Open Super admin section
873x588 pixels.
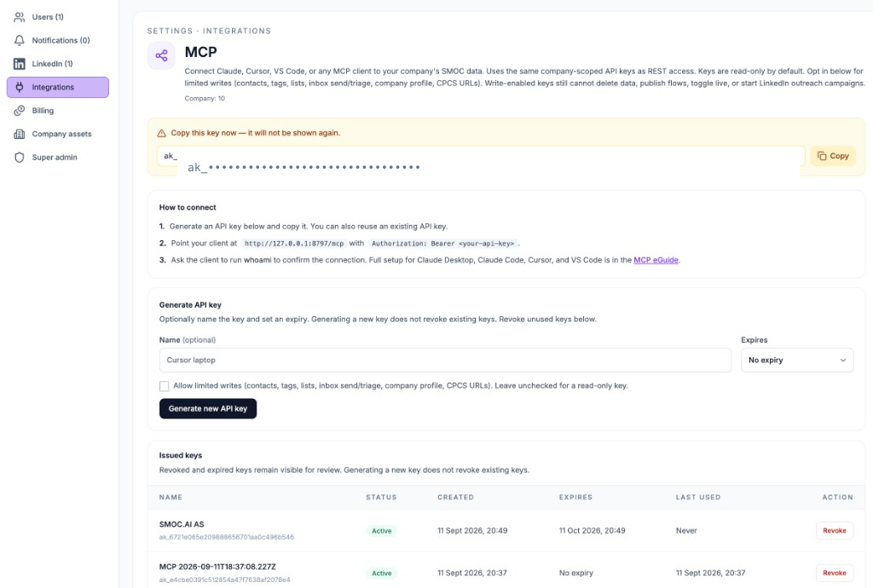point(58,158)
